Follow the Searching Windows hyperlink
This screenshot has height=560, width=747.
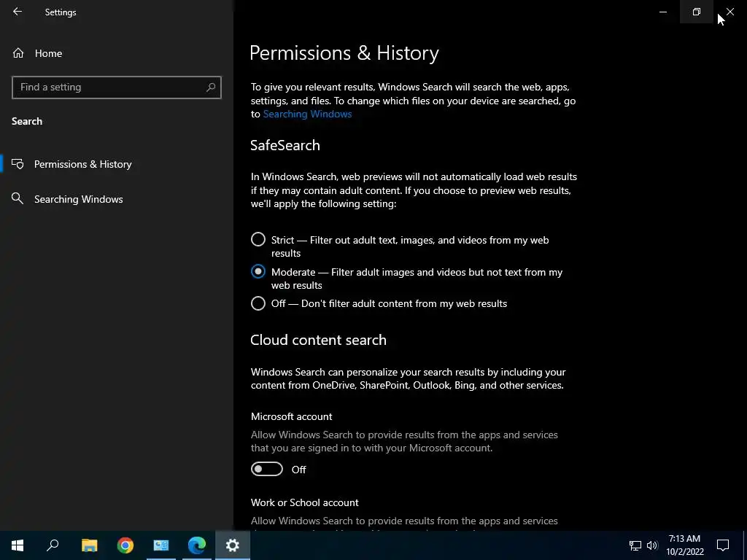307,114
